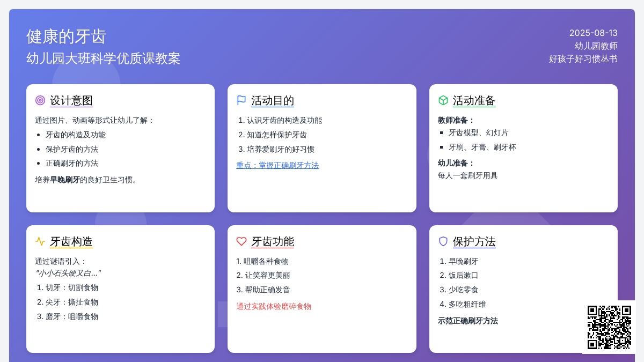The width and height of the screenshot is (644, 362).
Task: Click list item 培养爱刷牙的好习惯
Action: pos(281,149)
